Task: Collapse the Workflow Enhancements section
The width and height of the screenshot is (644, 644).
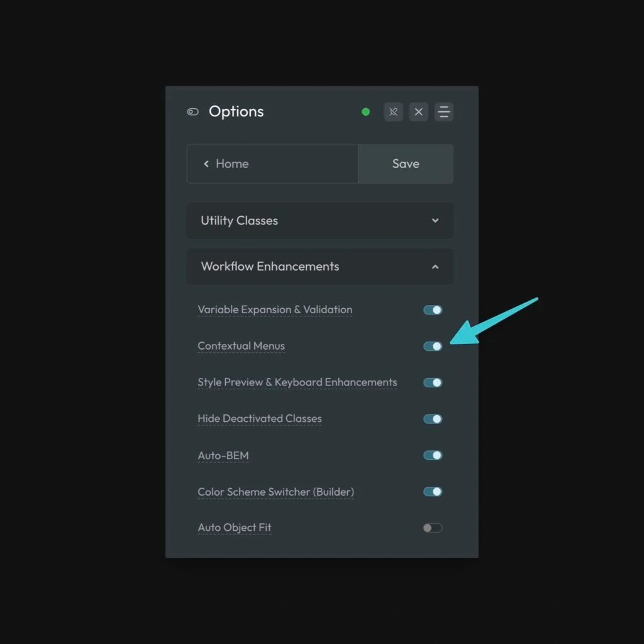Action: tap(319, 267)
